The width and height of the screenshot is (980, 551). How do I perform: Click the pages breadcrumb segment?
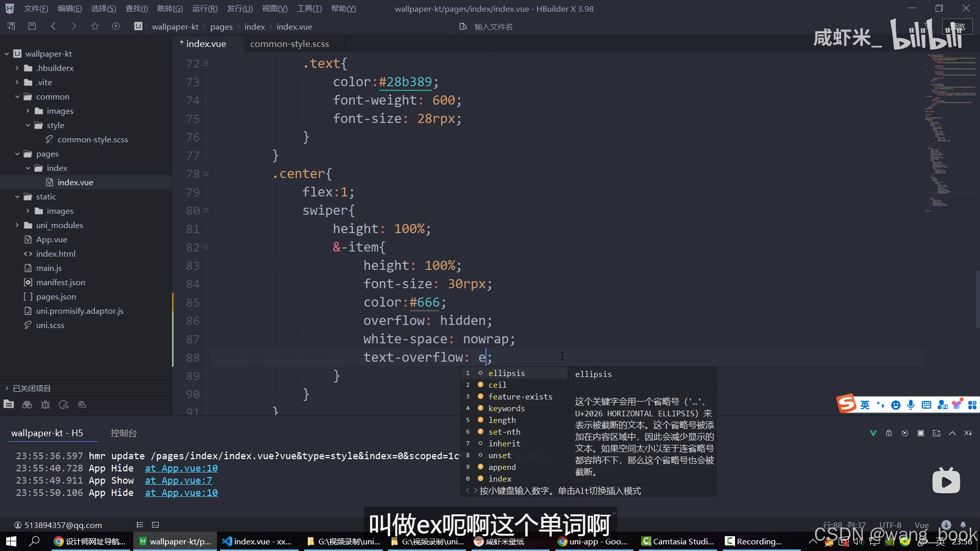coord(221,27)
